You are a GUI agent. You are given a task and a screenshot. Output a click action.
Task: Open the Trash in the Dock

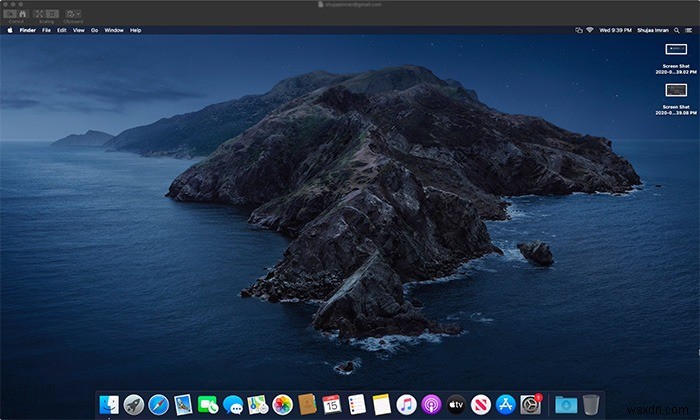click(x=591, y=405)
